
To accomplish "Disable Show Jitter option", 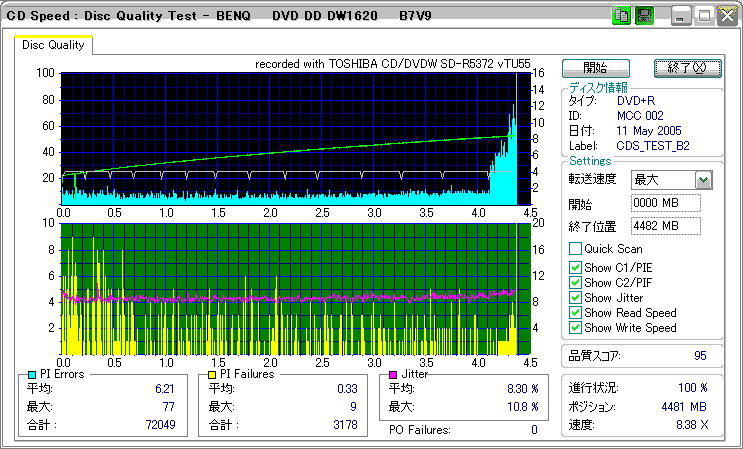I will coord(575,297).
